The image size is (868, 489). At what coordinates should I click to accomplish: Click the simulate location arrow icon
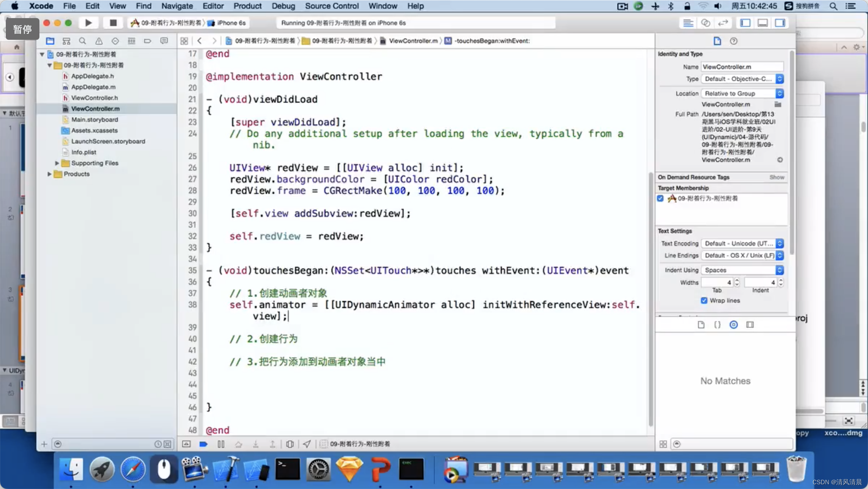pos(307,444)
